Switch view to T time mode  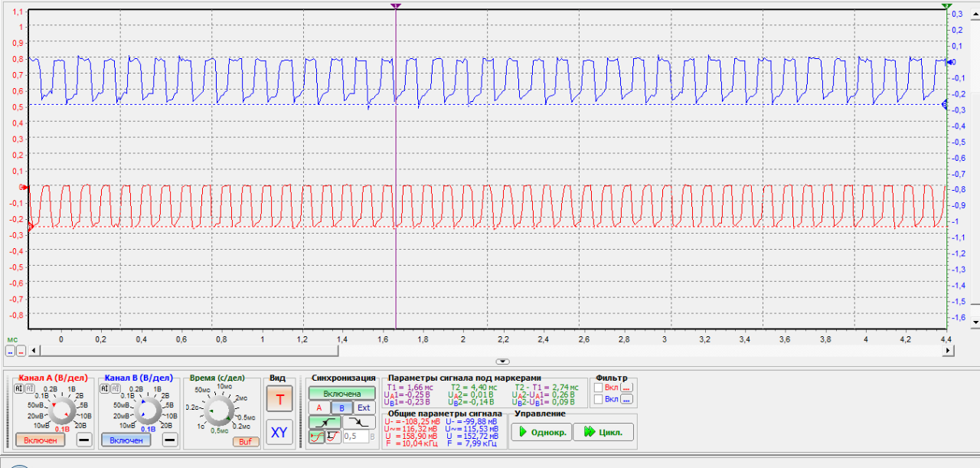click(x=279, y=398)
